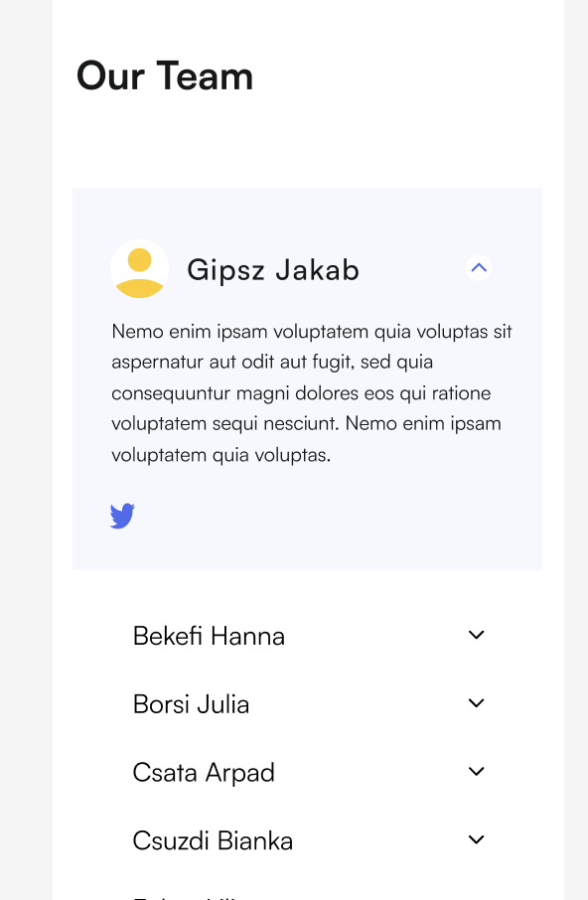Click the avatar silhouette next to Gipsz Jakab
The image size is (588, 900).
(x=140, y=268)
